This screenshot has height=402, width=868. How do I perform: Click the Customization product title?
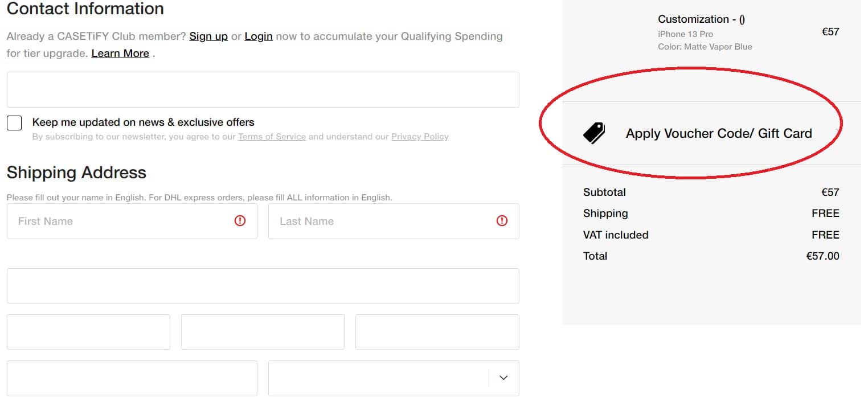[701, 19]
